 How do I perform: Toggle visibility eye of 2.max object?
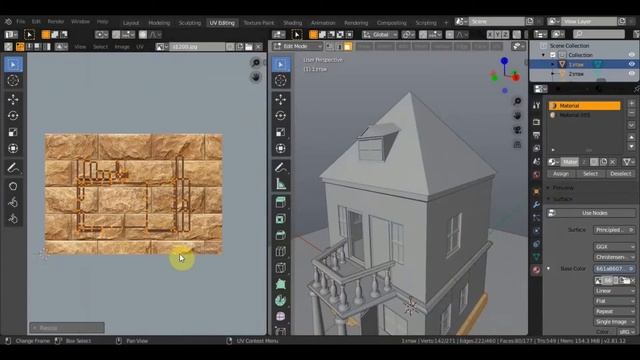pos(631,74)
